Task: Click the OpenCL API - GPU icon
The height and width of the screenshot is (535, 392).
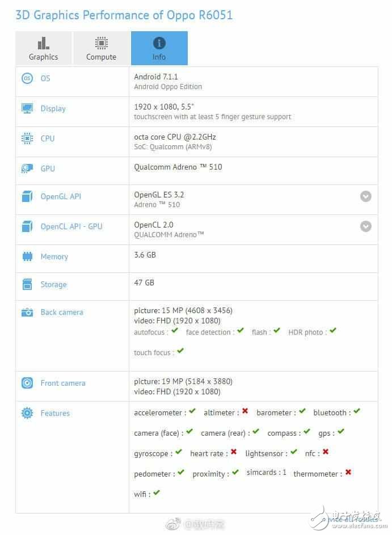Action: [x=27, y=226]
